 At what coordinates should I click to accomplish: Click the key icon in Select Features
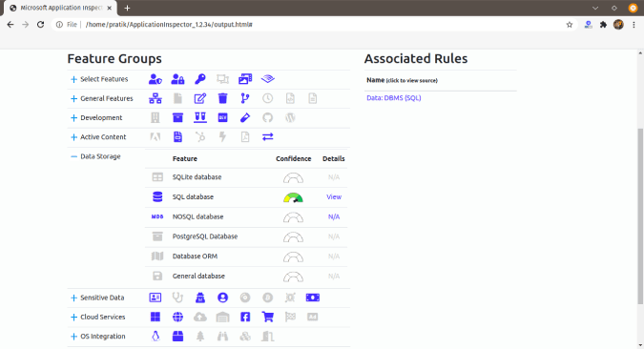pos(200,79)
